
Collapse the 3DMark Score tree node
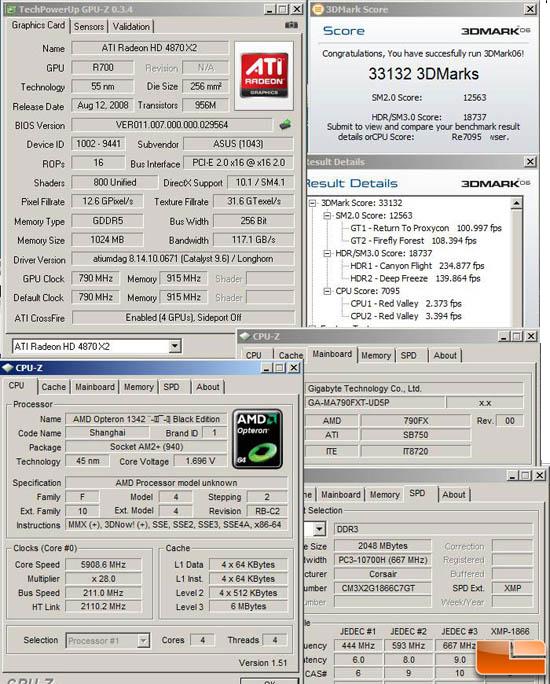pyautogui.click(x=313, y=203)
